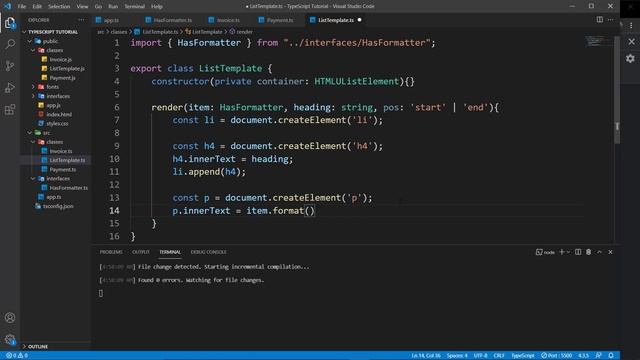The image size is (640, 360).
Task: Open editor More Actions ellipsis
Action: coord(611,20)
